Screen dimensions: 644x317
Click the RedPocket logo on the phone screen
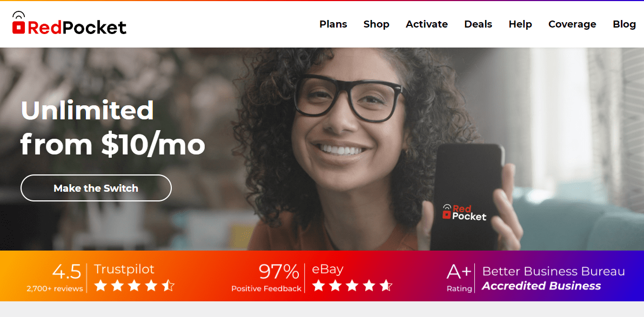464,212
